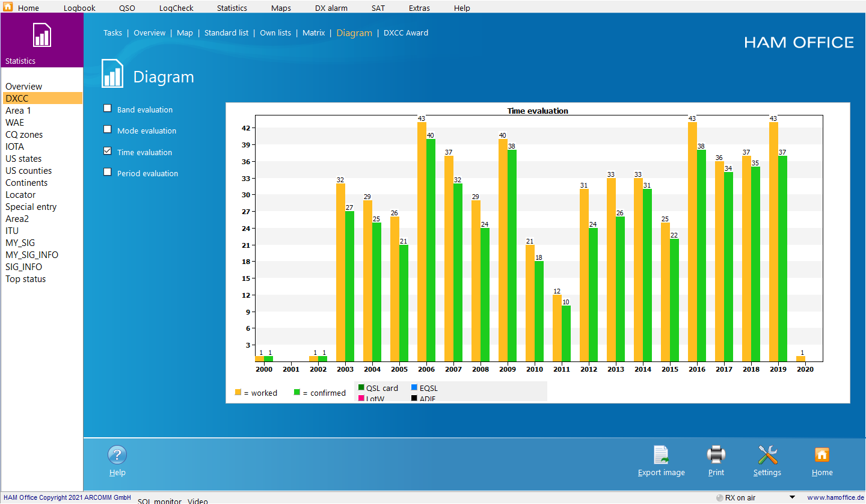Uncheck Time evaluation checkbox
Image resolution: width=866 pixels, height=504 pixels.
tap(108, 151)
